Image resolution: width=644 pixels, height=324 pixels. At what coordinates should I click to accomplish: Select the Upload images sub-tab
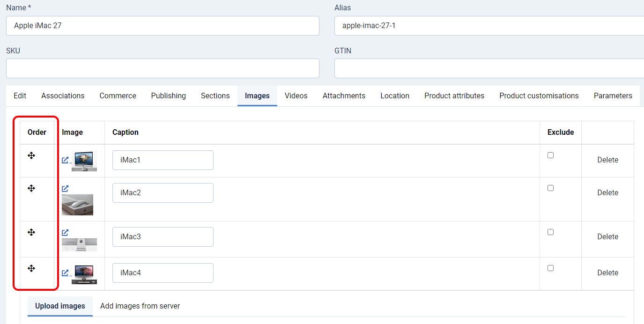(60, 306)
